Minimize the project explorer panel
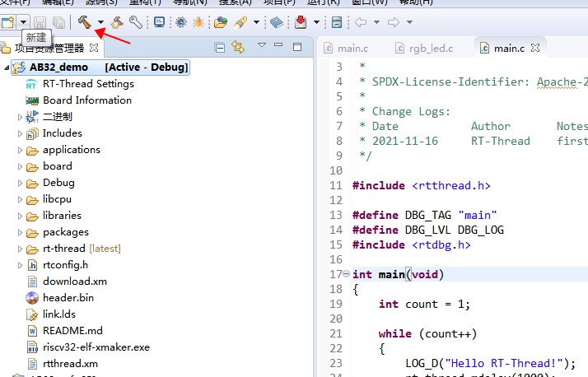 tap(278, 45)
